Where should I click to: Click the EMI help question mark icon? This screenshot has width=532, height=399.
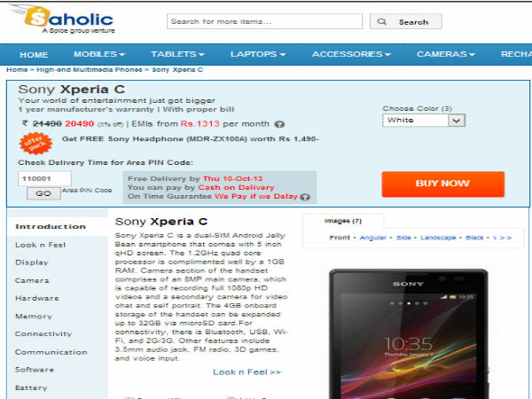[279, 124]
